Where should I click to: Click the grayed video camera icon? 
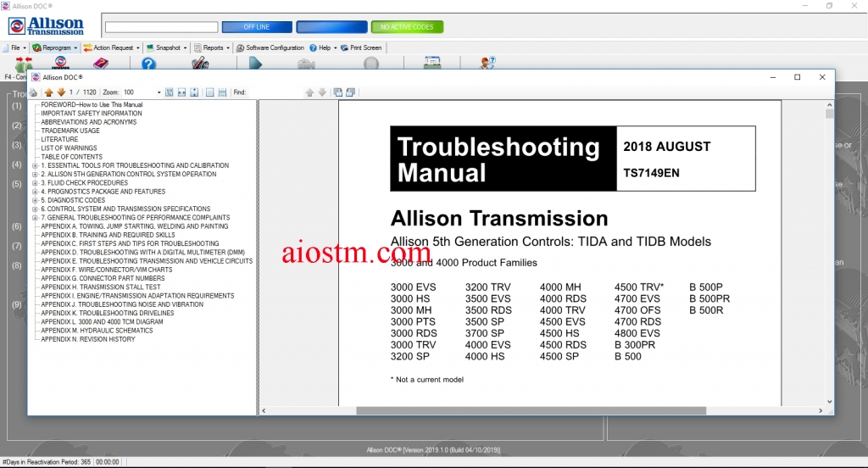coord(306,64)
